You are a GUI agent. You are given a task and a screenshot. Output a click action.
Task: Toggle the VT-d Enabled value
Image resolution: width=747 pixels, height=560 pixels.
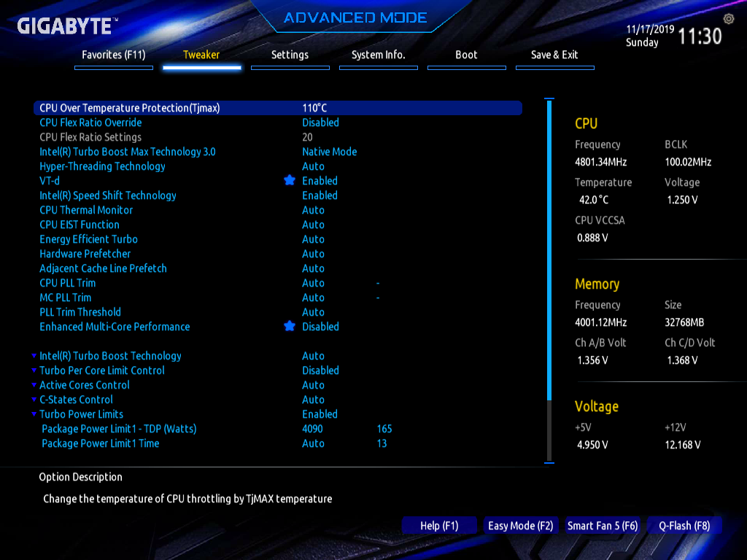point(320,181)
